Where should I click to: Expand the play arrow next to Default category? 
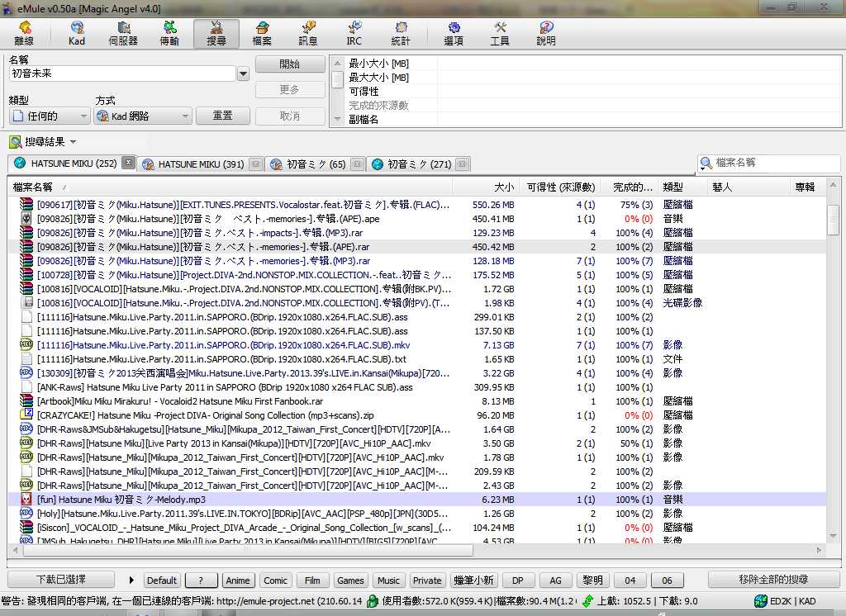pos(131,580)
